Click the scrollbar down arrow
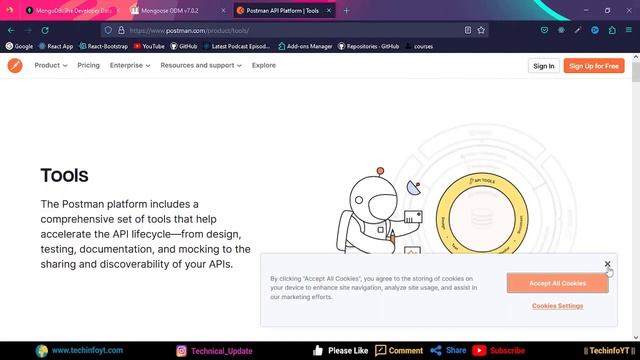 coord(636,337)
